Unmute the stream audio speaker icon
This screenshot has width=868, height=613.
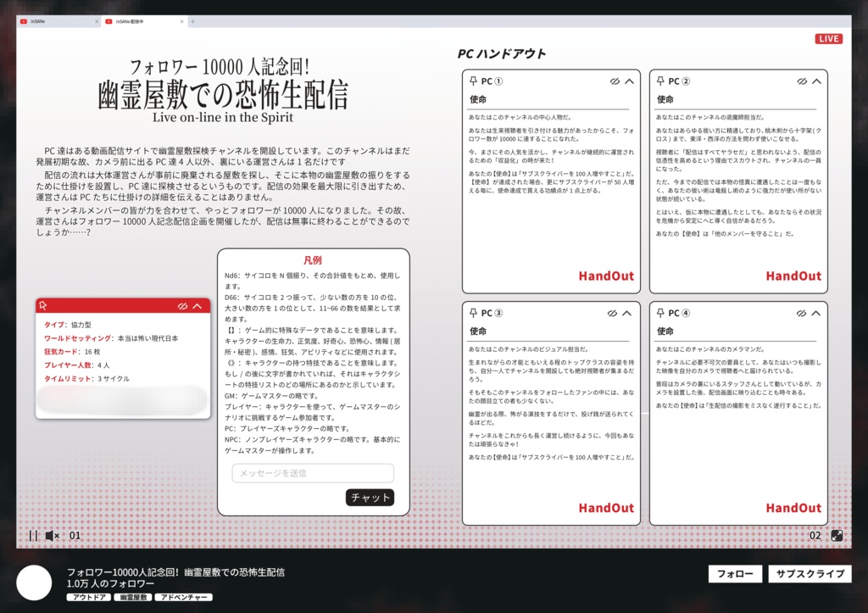pos(51,537)
